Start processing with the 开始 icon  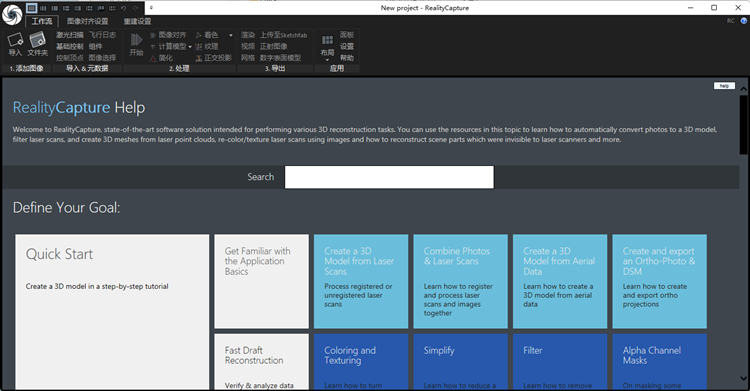pos(136,40)
